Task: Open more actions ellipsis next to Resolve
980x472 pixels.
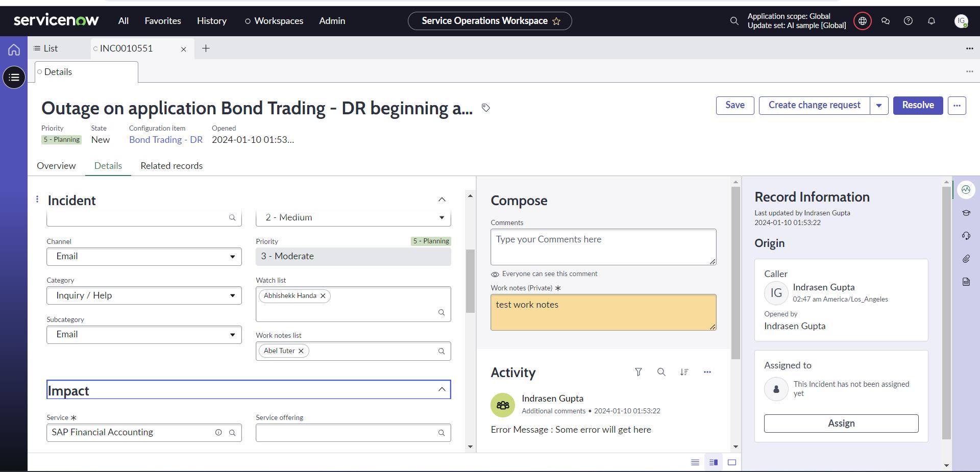Action: pos(957,106)
